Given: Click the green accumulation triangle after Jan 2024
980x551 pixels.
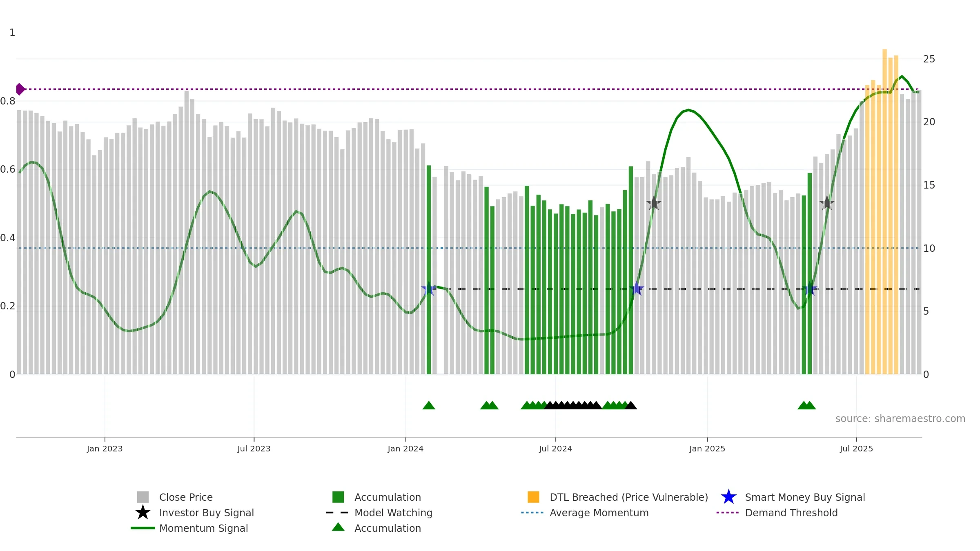Looking at the screenshot, I should click(x=429, y=405).
